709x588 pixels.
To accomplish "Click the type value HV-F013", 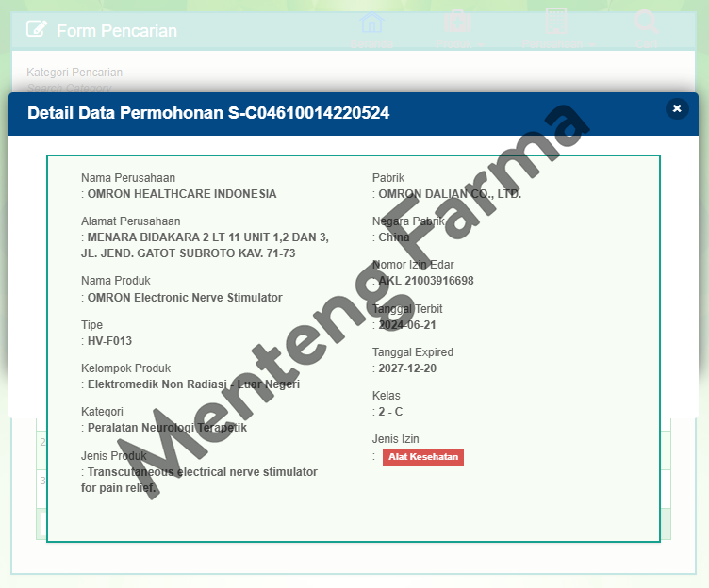I will pos(109,341).
